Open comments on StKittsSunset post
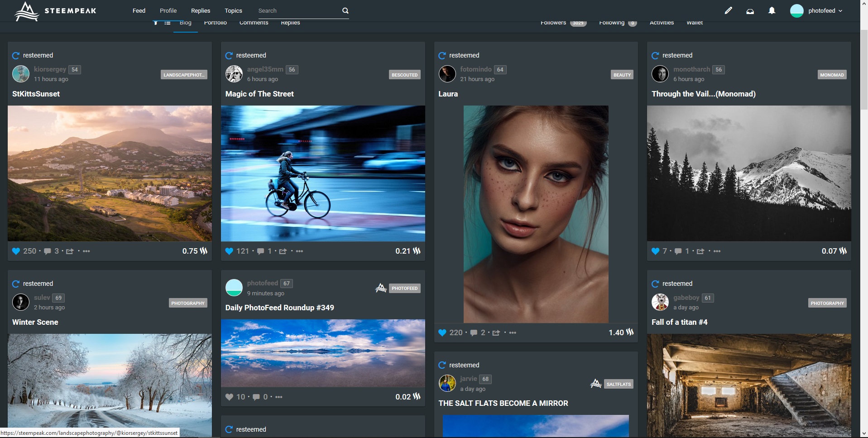Screen dimensions: 868x438 pyautogui.click(x=48, y=251)
